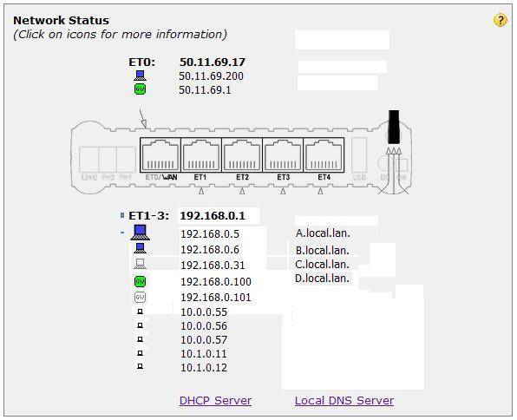Collapse the ET1-3 group with minus sign

tap(122, 233)
